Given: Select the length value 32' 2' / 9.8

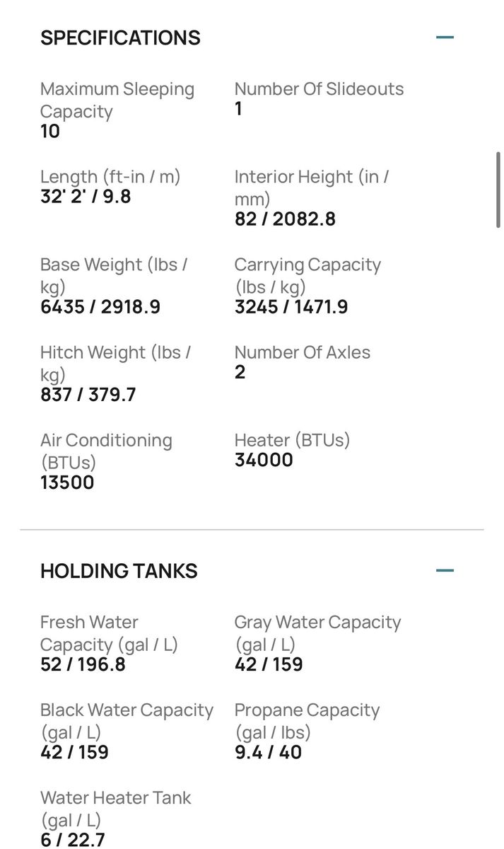Looking at the screenshot, I should pyautogui.click(x=86, y=196).
